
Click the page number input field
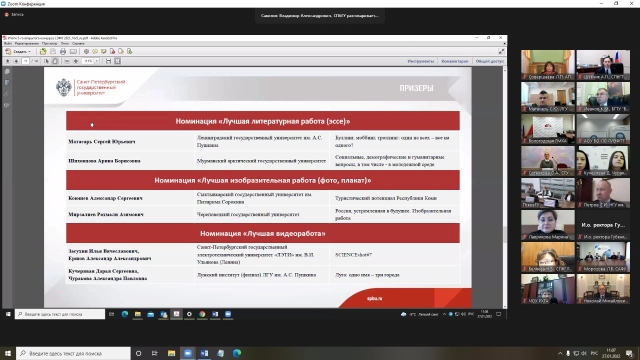[x=25, y=61]
